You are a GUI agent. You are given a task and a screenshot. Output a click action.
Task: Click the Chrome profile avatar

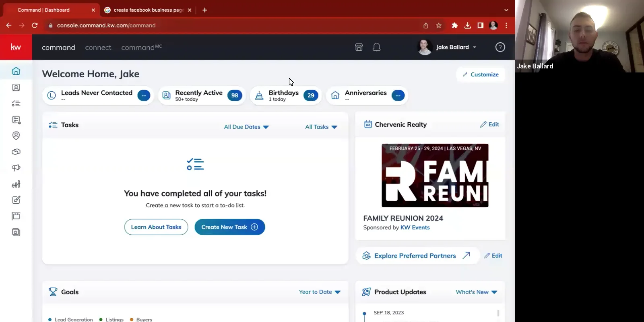tap(493, 25)
